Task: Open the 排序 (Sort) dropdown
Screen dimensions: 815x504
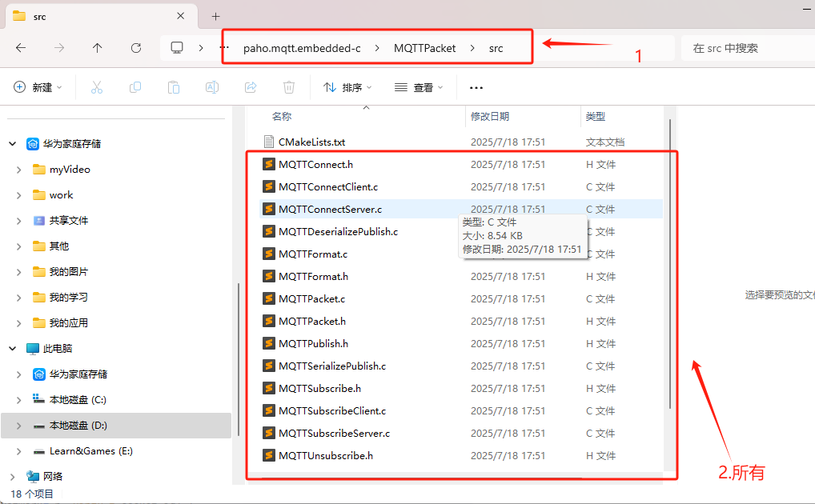Action: pyautogui.click(x=347, y=87)
